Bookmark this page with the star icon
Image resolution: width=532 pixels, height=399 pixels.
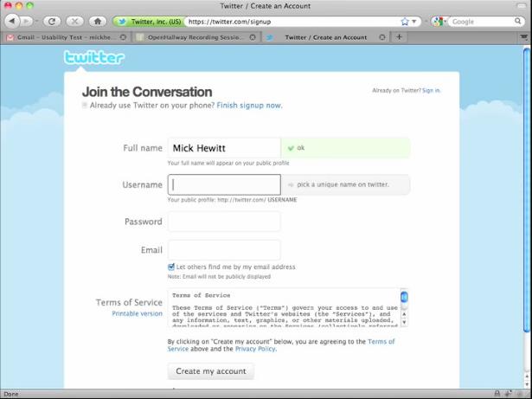405,22
